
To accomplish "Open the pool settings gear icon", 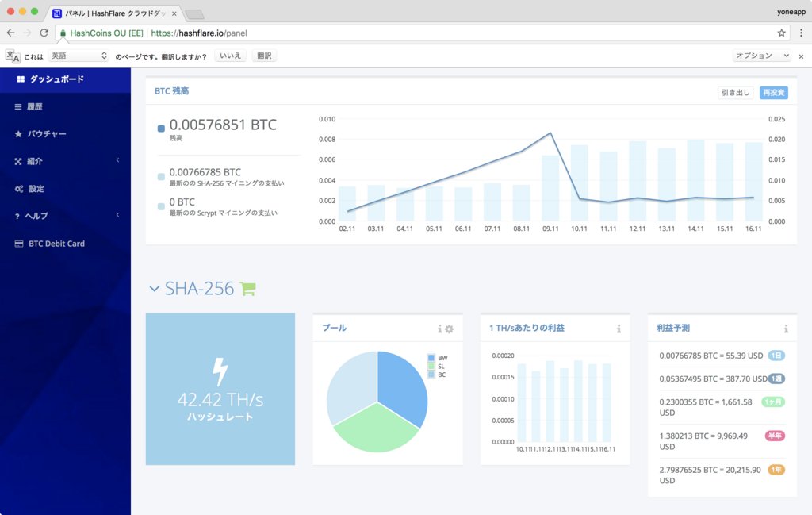I will coord(449,329).
